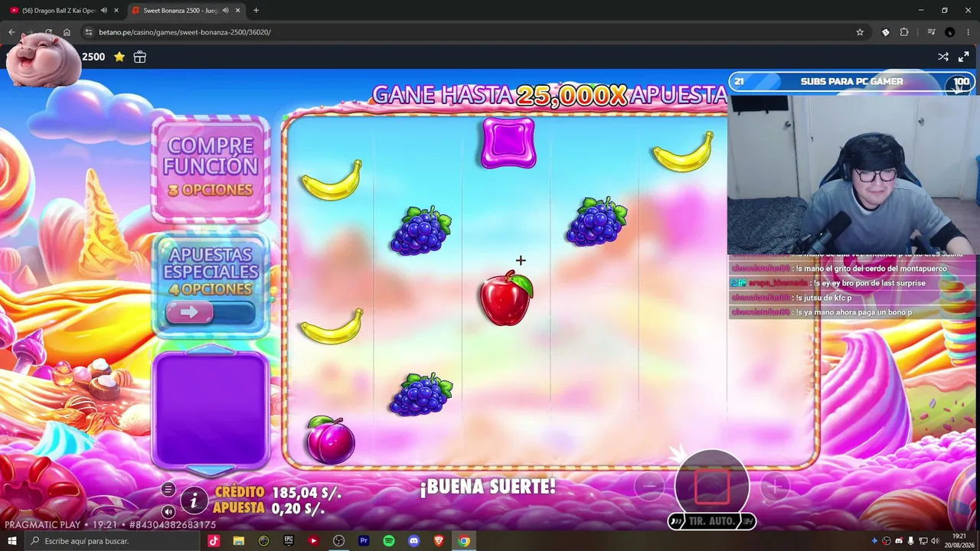Decrease the bet with minus button

click(649, 486)
